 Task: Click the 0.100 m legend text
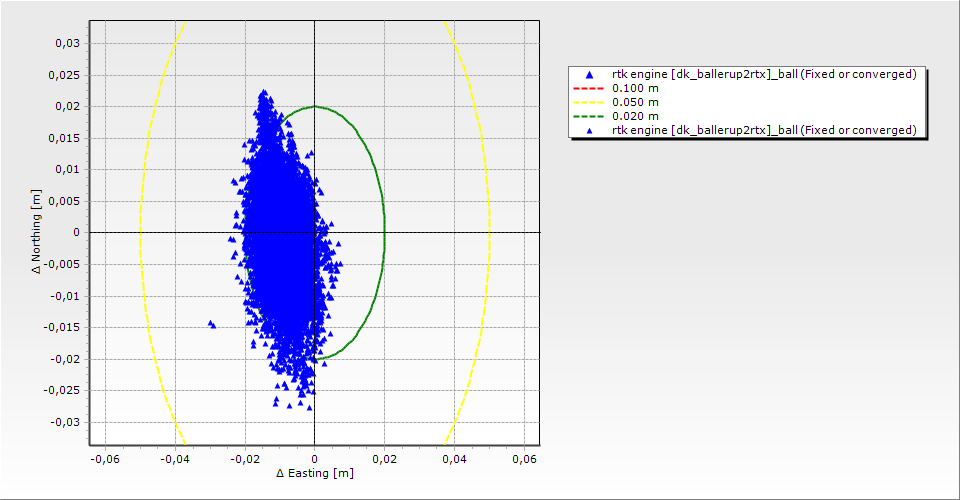pyautogui.click(x=635, y=88)
